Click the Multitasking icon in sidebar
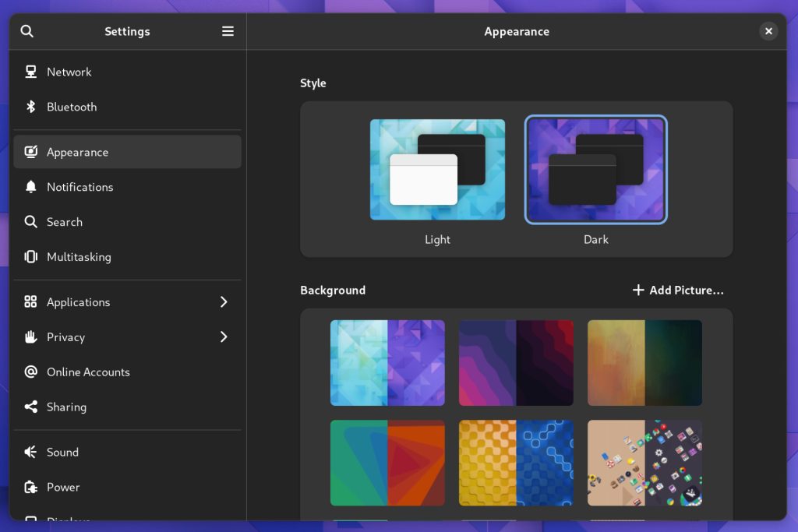The height and width of the screenshot is (532, 798). pyautogui.click(x=31, y=257)
